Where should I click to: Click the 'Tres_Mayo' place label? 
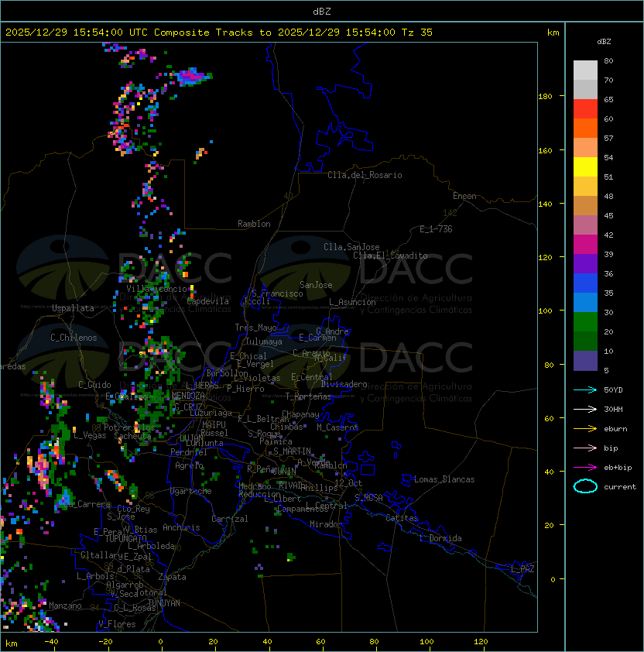tap(255, 328)
